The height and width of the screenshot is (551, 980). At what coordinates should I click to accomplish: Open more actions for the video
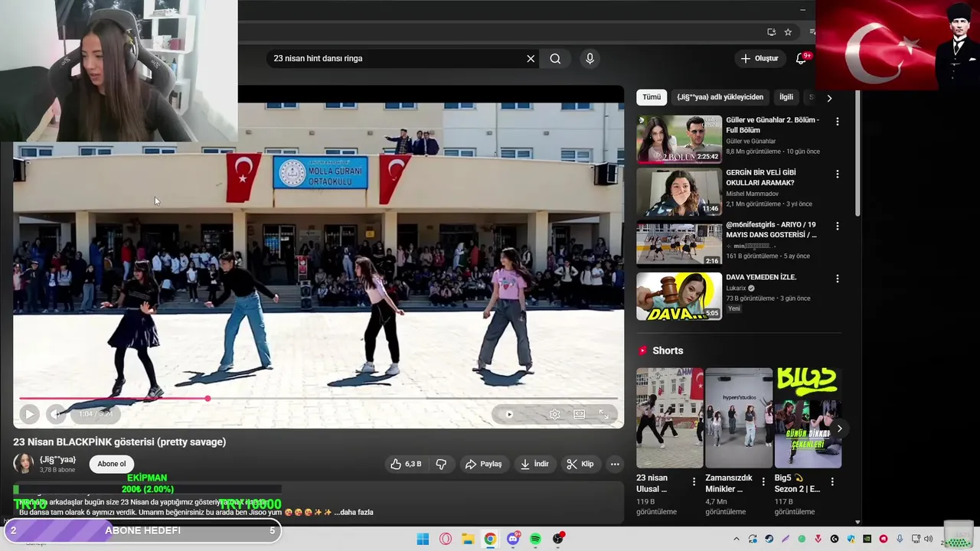click(x=614, y=464)
